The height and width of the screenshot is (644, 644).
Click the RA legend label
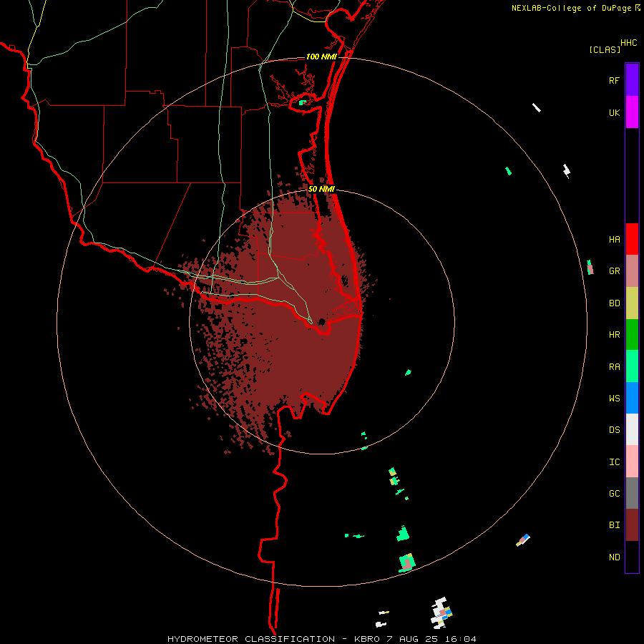(614, 367)
